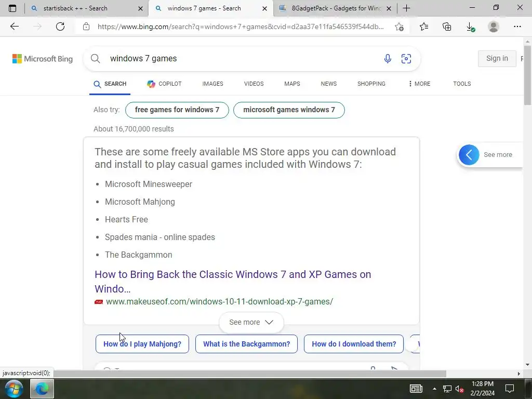Open the www.makeuseof.com URL link
The image size is (532, 399).
(x=220, y=302)
